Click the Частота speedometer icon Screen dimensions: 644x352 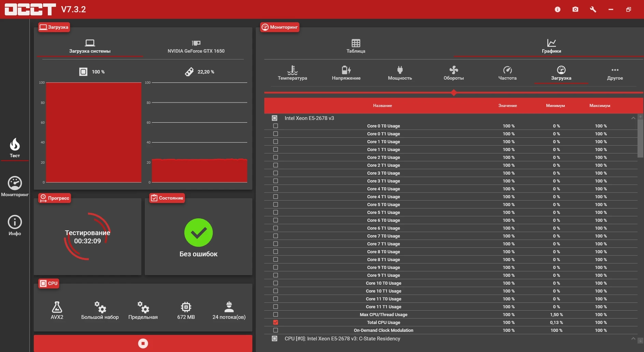[x=507, y=70]
